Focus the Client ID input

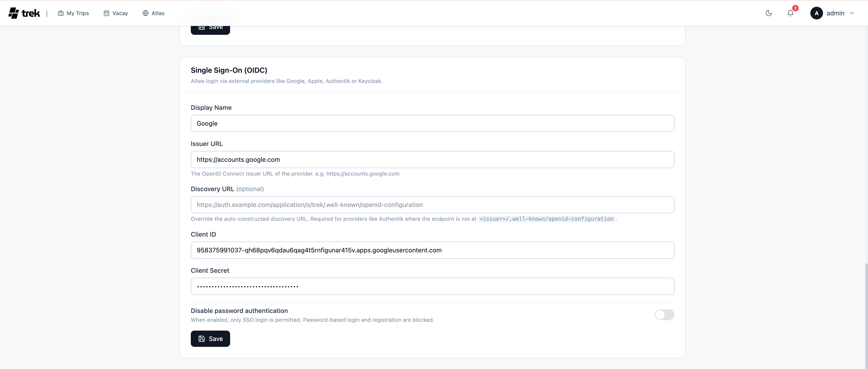(432, 250)
